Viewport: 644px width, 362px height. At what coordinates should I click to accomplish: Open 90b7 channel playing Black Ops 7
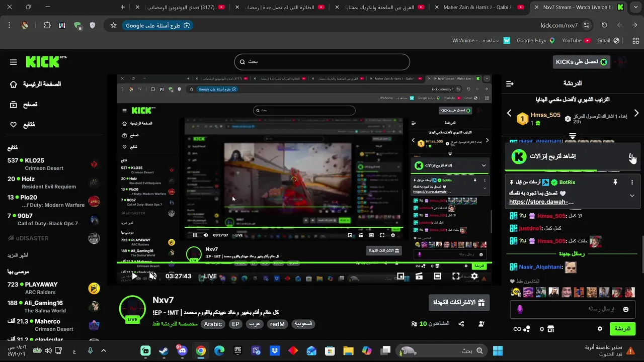point(53,220)
